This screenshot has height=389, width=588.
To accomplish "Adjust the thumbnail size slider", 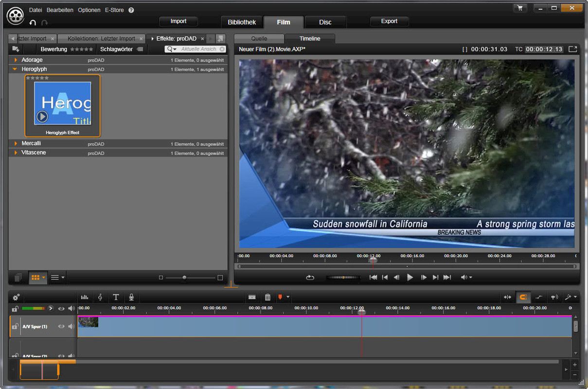I will click(184, 278).
